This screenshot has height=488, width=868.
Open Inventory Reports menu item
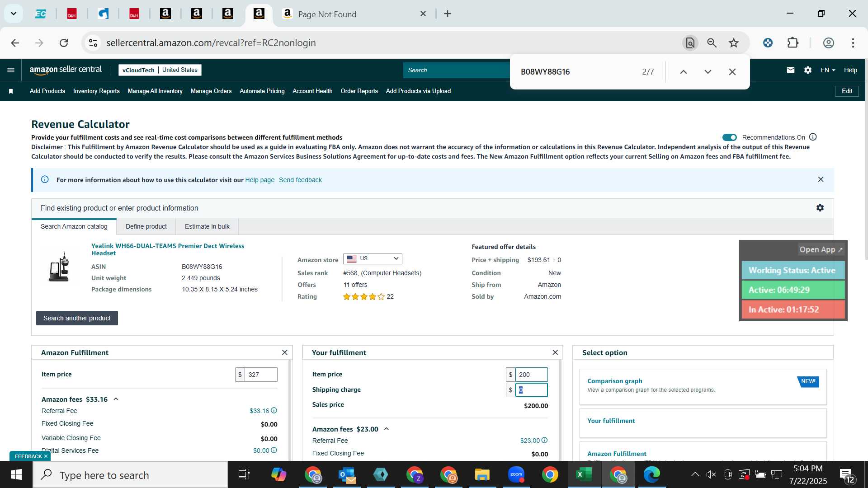96,91
